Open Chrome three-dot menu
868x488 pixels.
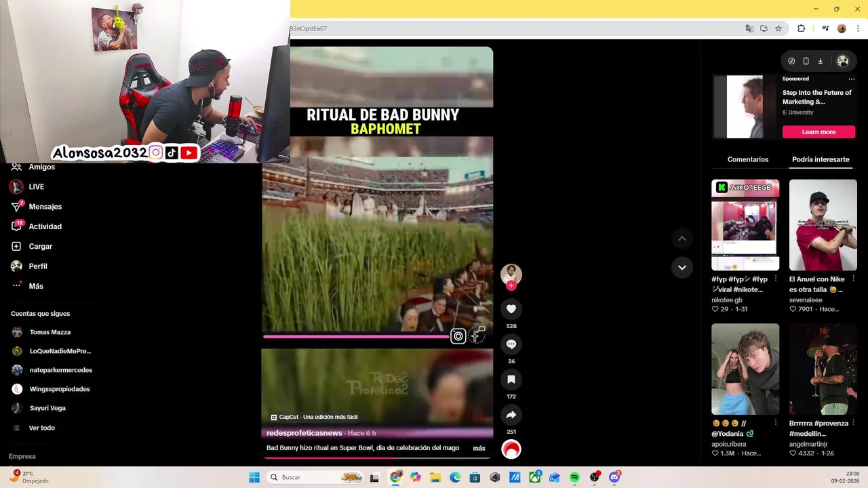click(858, 28)
